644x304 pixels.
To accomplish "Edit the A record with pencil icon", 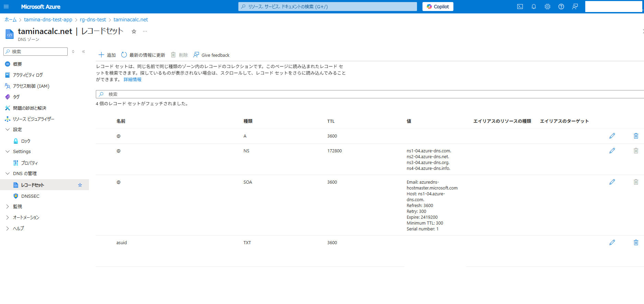I will pyautogui.click(x=612, y=136).
